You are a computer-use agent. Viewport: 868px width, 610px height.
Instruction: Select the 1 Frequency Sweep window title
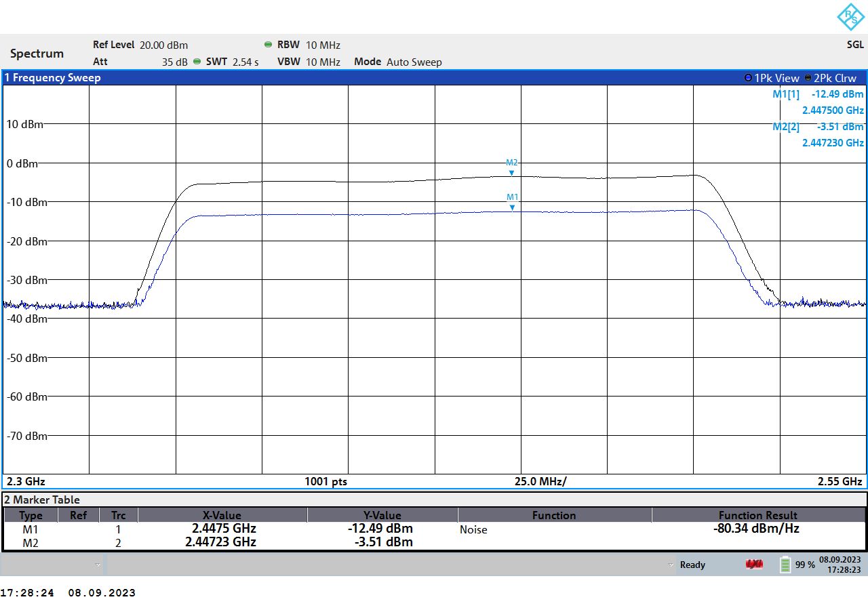point(53,78)
